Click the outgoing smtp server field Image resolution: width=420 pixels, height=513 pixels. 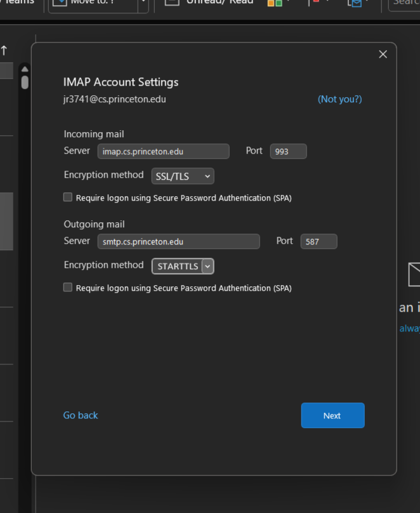click(178, 241)
